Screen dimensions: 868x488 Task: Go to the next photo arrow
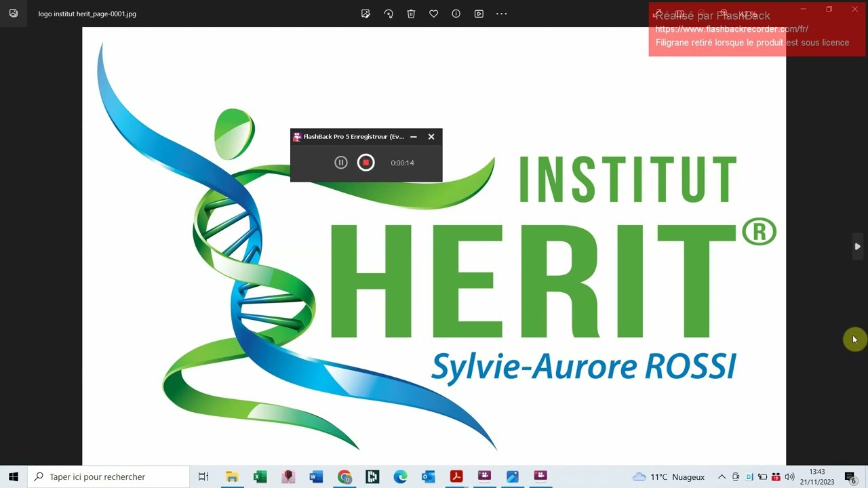pyautogui.click(x=857, y=246)
